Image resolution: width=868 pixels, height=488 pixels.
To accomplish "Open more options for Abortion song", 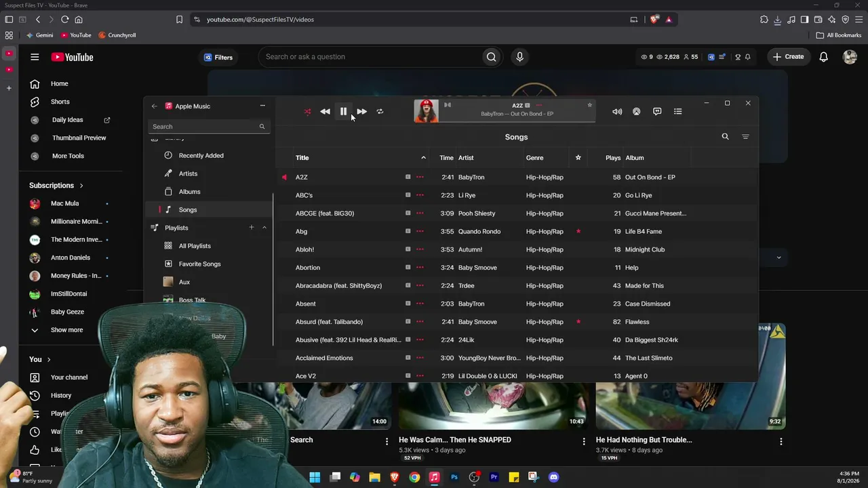I will coord(420,268).
